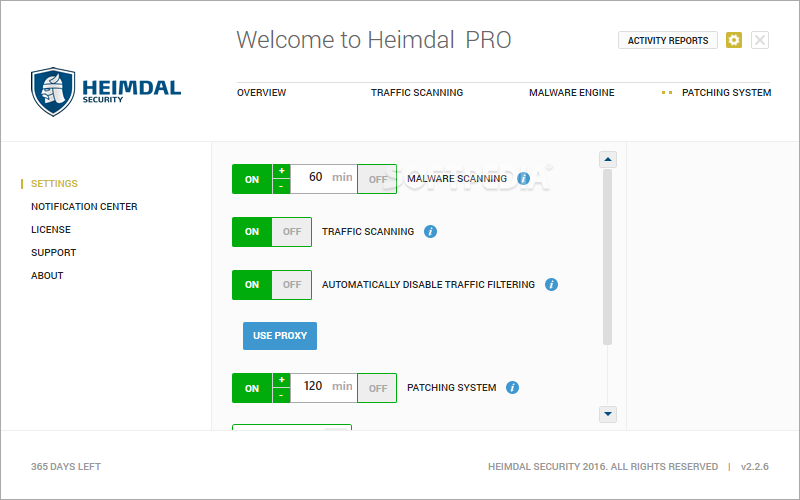Click the 60 min Malware Scanning interval field
The image size is (800, 500).
324,179
